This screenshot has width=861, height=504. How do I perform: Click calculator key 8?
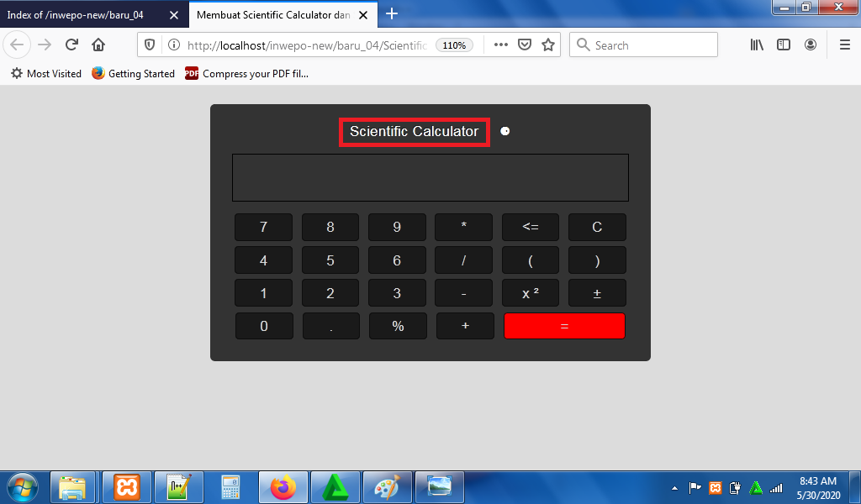click(330, 227)
